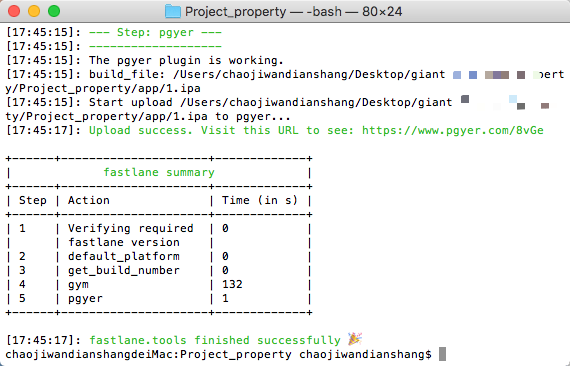Screen dimensions: 570x366
Task: Click the 'Step: pgyer' green header line
Action: (155, 33)
